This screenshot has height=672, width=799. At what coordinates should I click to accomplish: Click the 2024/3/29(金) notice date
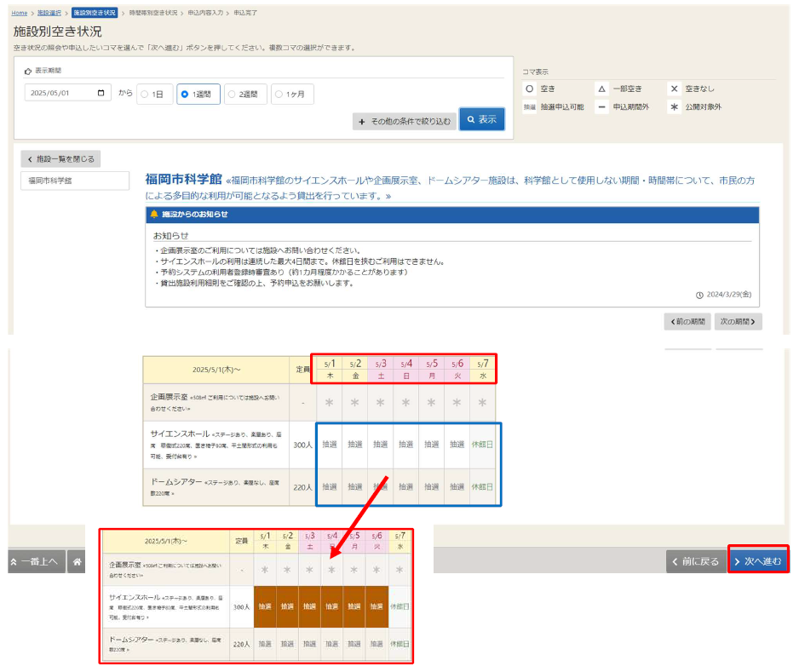(x=728, y=295)
